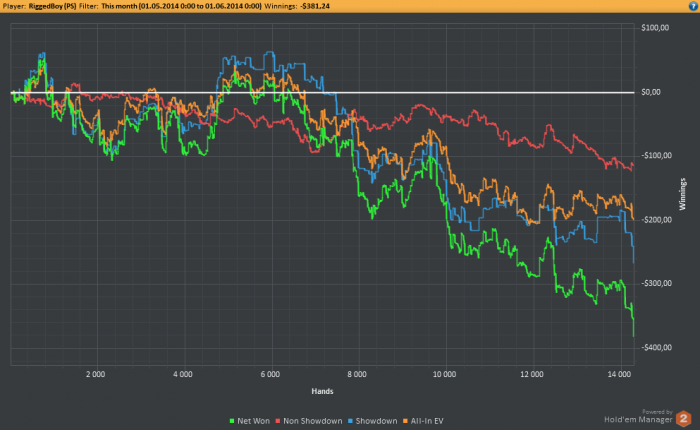
Task: Click the 8 000 hands axis label
Action: [x=357, y=374]
